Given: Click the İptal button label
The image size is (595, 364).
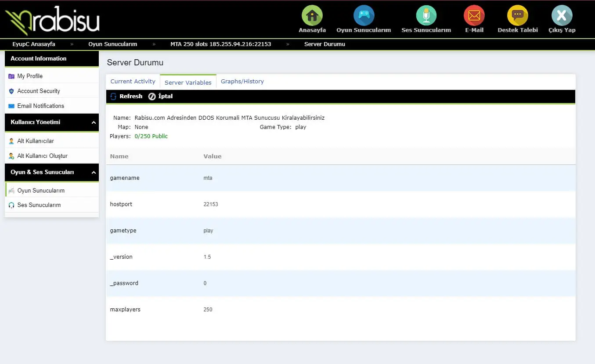Looking at the screenshot, I should tap(166, 96).
